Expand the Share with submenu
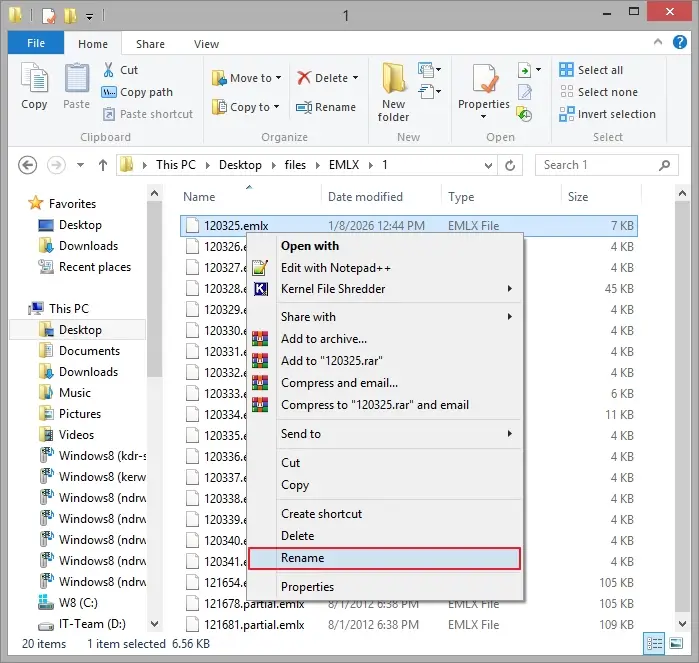This screenshot has width=699, height=663. (385, 317)
